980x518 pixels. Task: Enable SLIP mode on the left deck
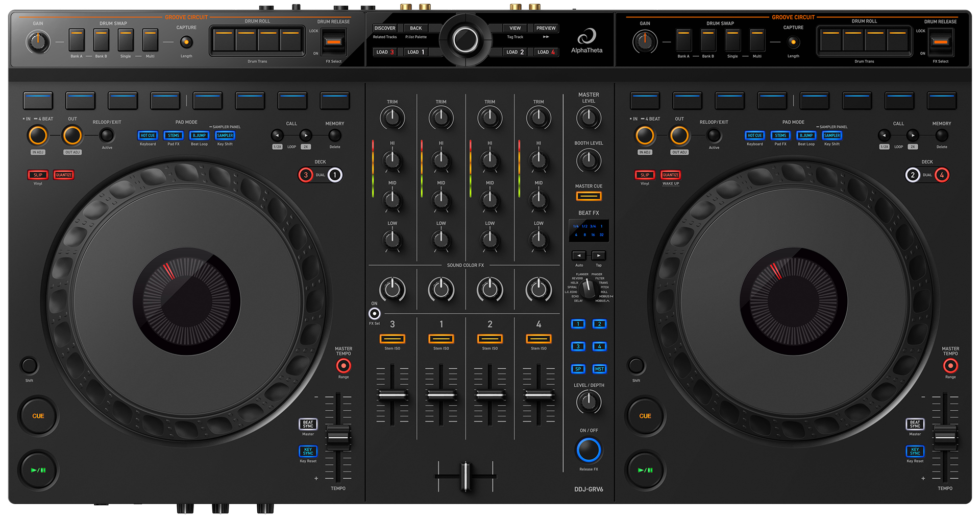click(38, 175)
